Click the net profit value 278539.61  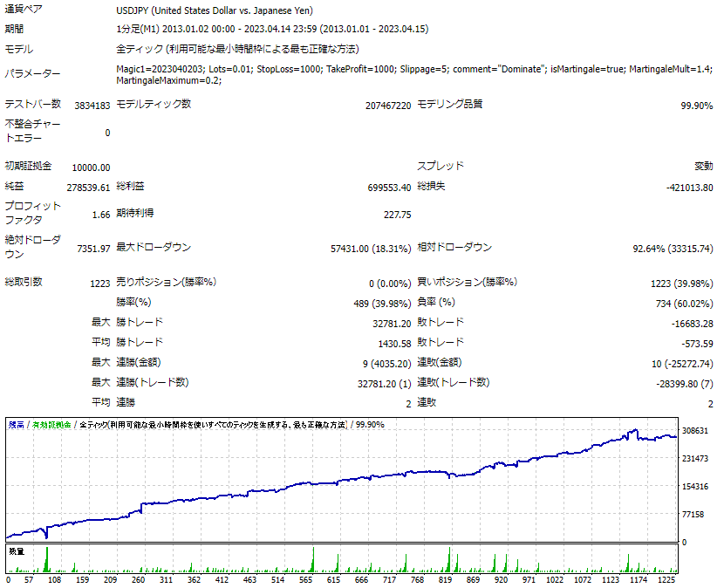(x=88, y=188)
